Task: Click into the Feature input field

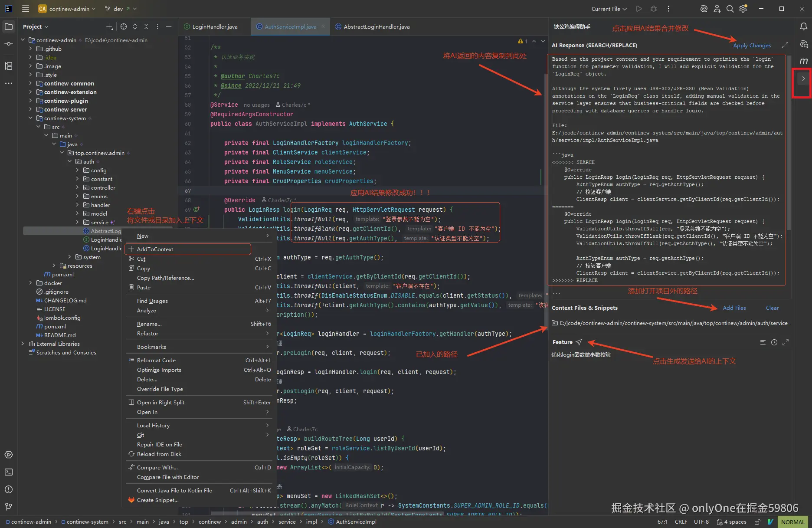Action: tap(670, 430)
